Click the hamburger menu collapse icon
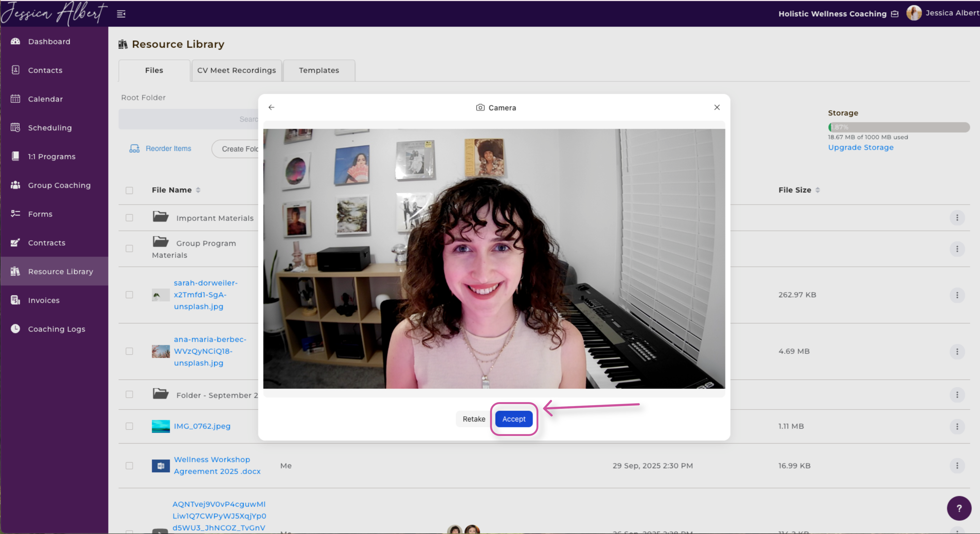 (x=121, y=14)
